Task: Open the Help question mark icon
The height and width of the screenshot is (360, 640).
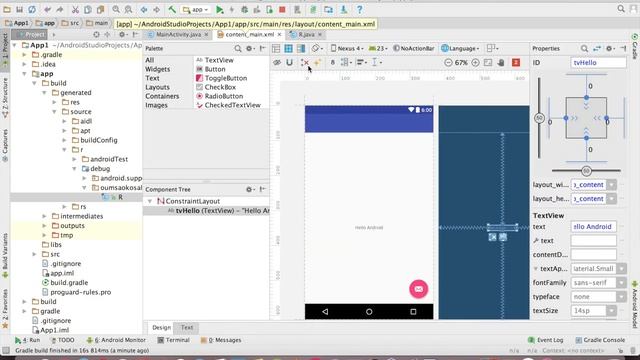Action: pyautogui.click(x=359, y=9)
